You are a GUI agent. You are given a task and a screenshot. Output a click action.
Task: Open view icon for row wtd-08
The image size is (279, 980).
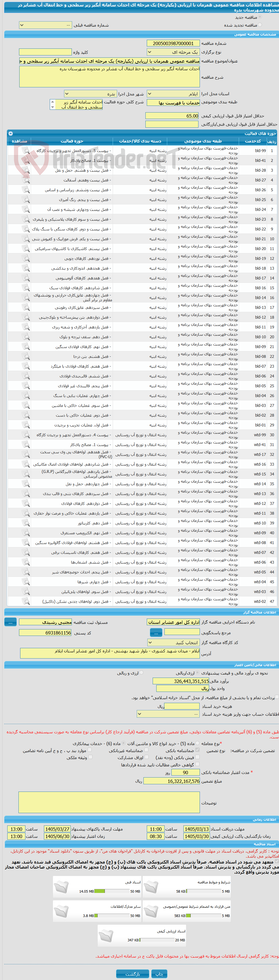pos(25,543)
